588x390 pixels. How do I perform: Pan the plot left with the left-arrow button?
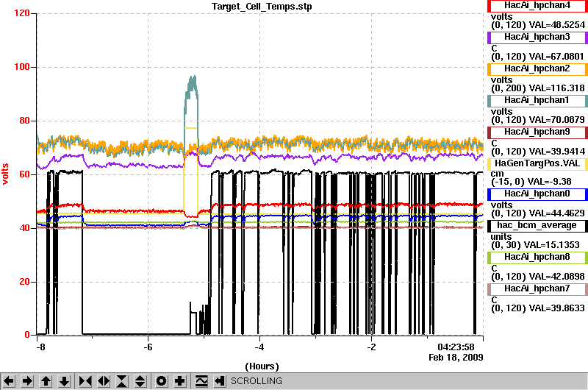pyautogui.click(x=9, y=381)
